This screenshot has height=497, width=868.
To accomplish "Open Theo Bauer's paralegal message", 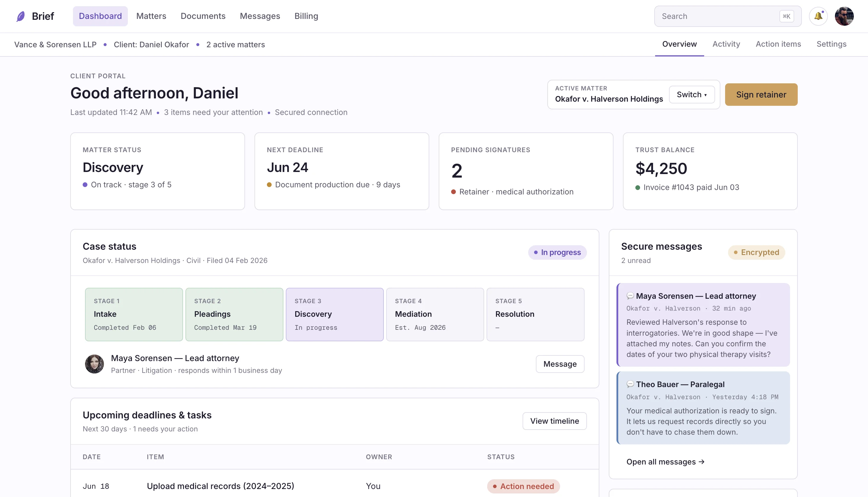I will click(x=703, y=407).
